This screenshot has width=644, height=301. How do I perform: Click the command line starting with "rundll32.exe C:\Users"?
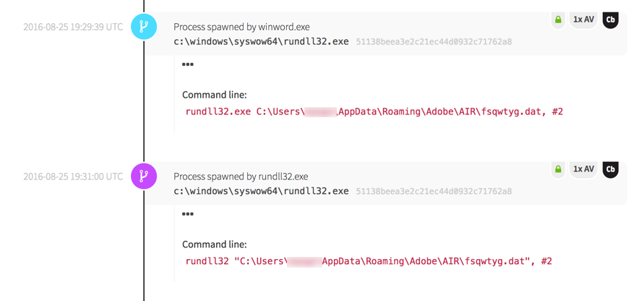(x=374, y=112)
